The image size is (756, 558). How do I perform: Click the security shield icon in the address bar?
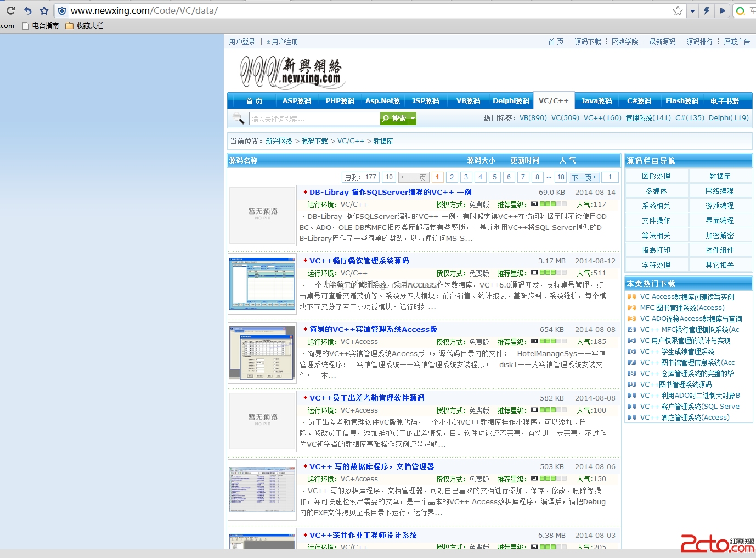62,10
